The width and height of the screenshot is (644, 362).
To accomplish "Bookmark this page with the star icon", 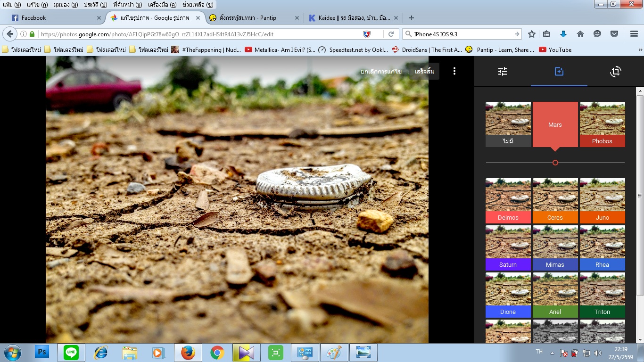I will pyautogui.click(x=532, y=34).
